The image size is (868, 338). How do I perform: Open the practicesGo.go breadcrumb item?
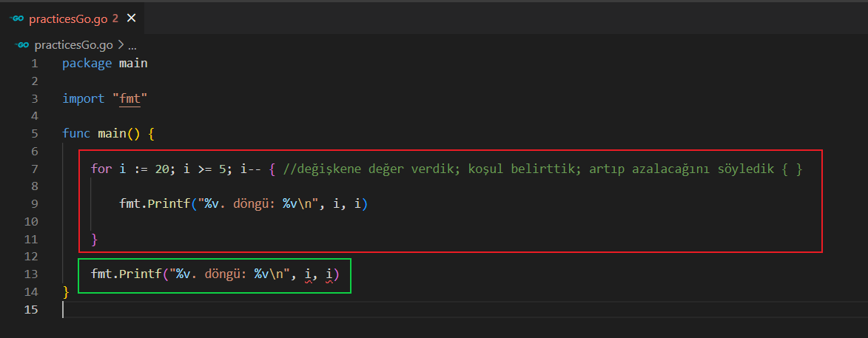(74, 44)
